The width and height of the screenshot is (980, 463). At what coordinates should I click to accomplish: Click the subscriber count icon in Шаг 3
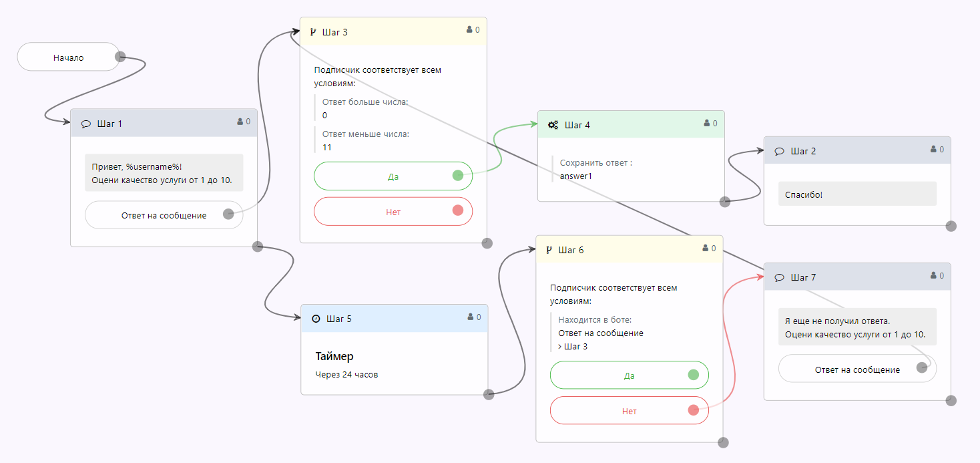(x=469, y=29)
